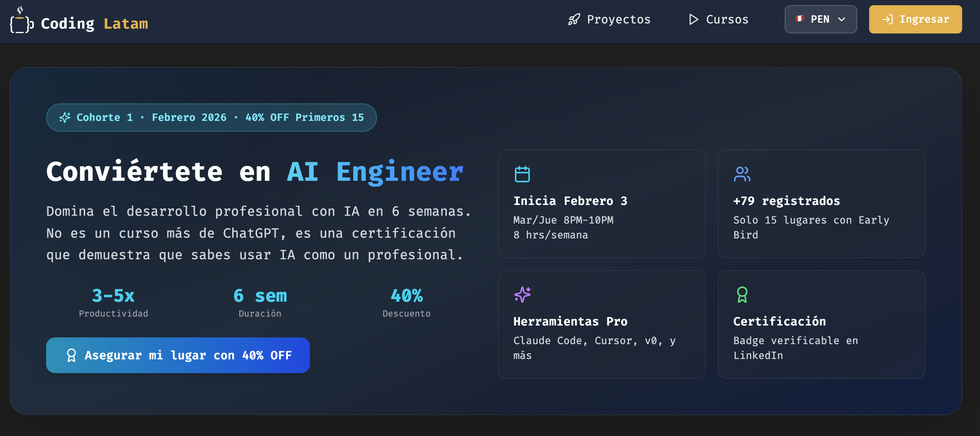Click the green badge icon on Certificación card
This screenshot has width=980, height=436.
point(742,294)
